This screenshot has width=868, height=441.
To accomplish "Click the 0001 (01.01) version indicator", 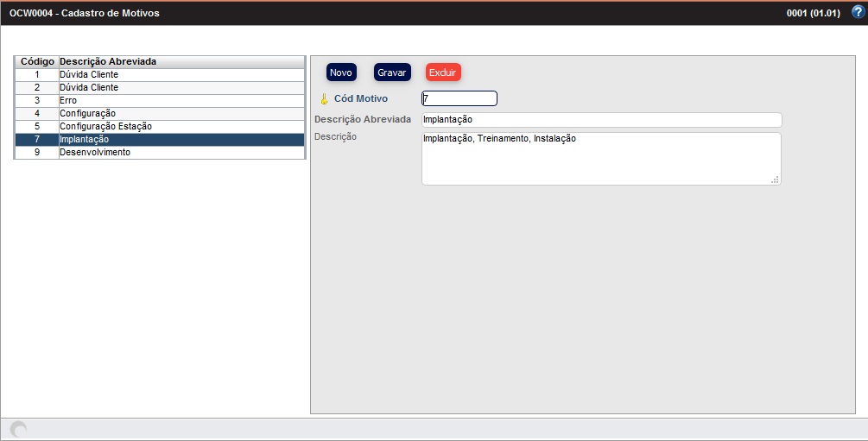I will 814,14.
